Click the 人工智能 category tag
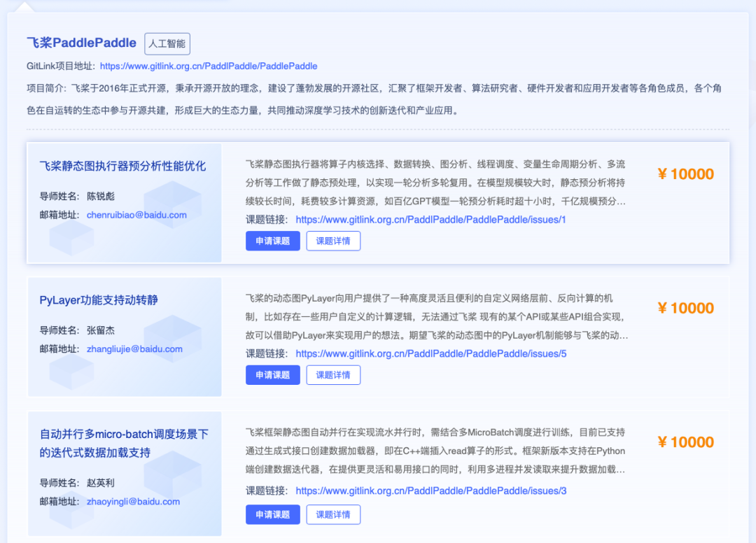 tap(167, 43)
